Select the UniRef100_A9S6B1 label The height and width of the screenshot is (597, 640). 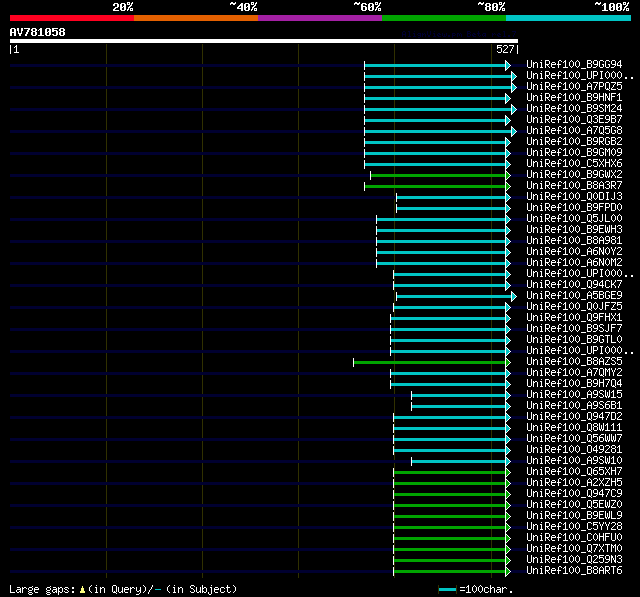(x=574, y=406)
